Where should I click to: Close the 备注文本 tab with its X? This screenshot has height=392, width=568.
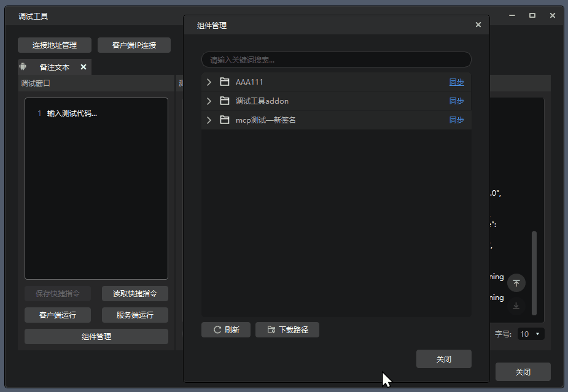click(x=84, y=67)
